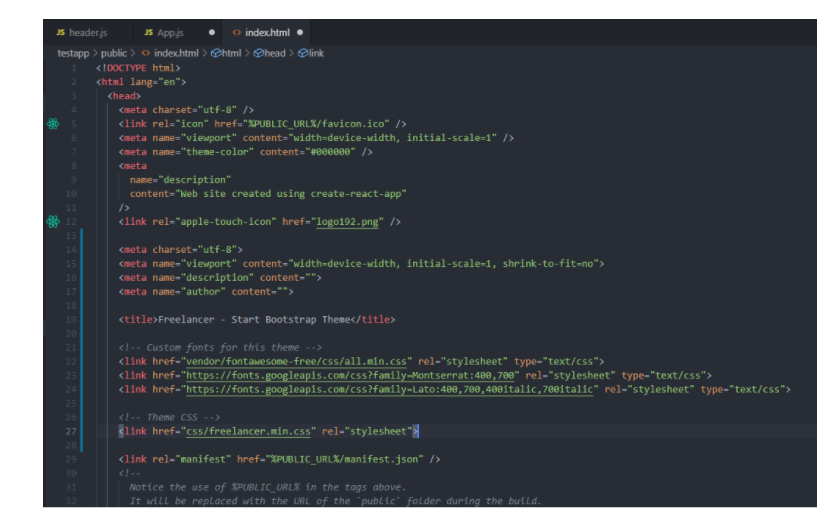Screen dimensions: 836x521
Task: Click 'name="description"' on line 9
Action: coord(180,180)
